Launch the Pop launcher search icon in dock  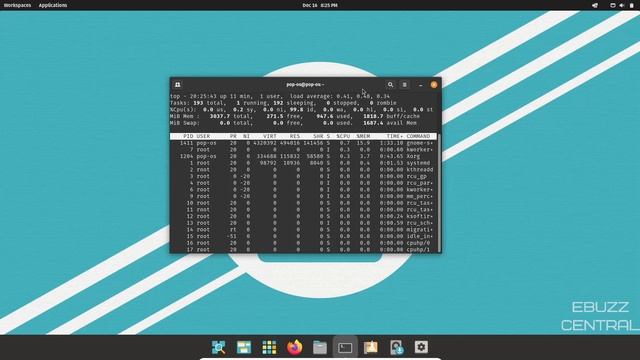click(x=218, y=347)
